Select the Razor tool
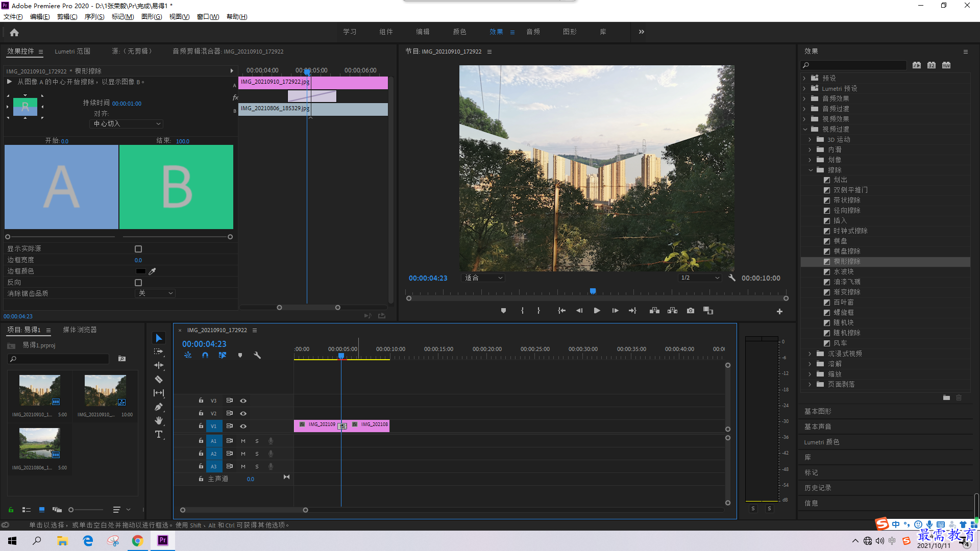The height and width of the screenshot is (551, 980). coord(159,379)
